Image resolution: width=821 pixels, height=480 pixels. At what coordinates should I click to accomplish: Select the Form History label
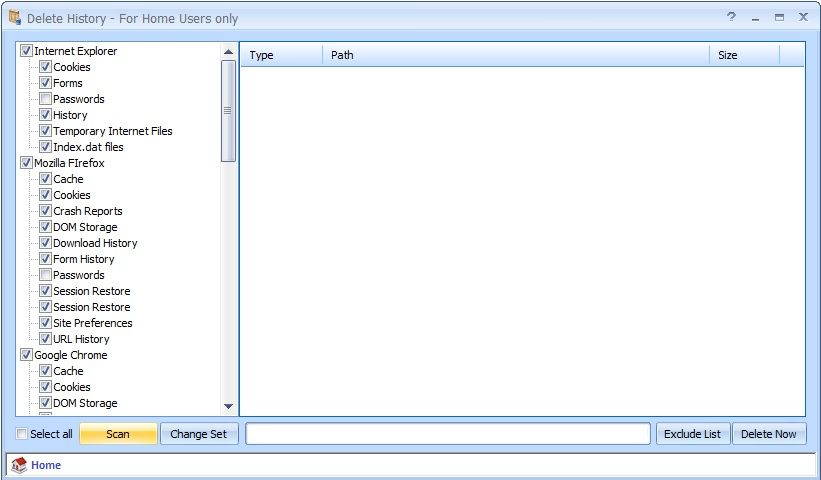pyautogui.click(x=83, y=259)
